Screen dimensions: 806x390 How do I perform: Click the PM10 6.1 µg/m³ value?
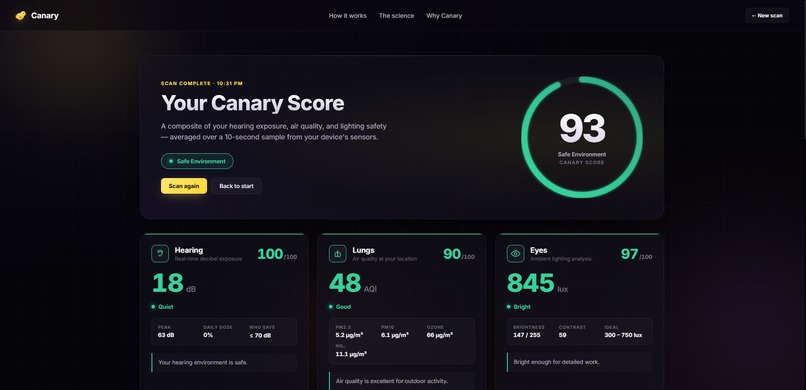395,335
